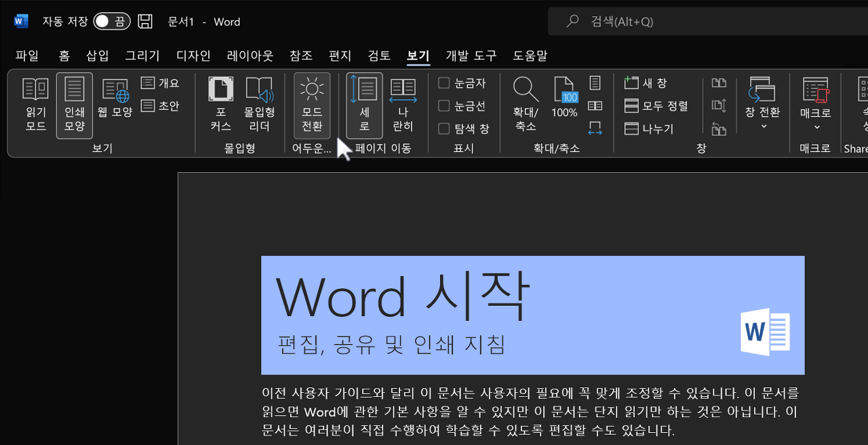The height and width of the screenshot is (445, 868).
Task: Choose Multiple Pages zoom icon
Action: point(595,106)
